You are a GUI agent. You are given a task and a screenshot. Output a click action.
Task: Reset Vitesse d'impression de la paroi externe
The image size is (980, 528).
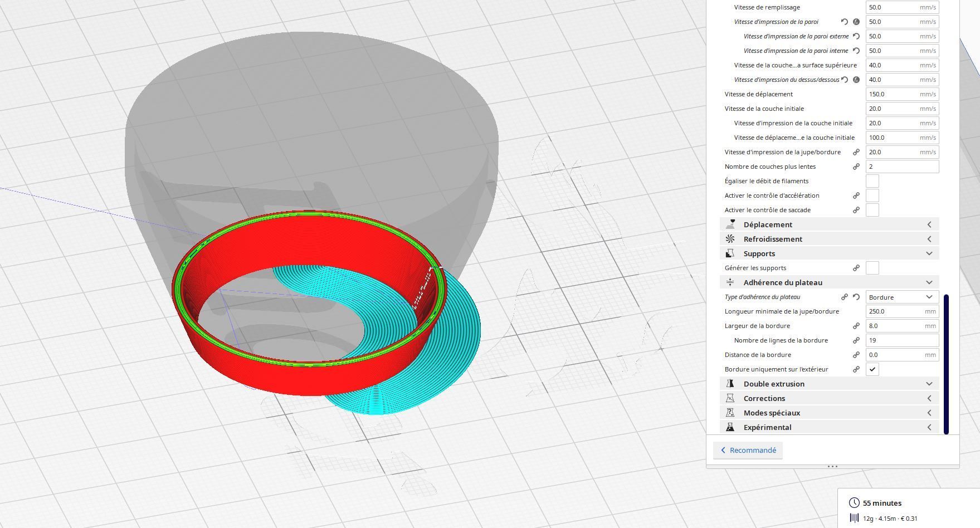(856, 36)
